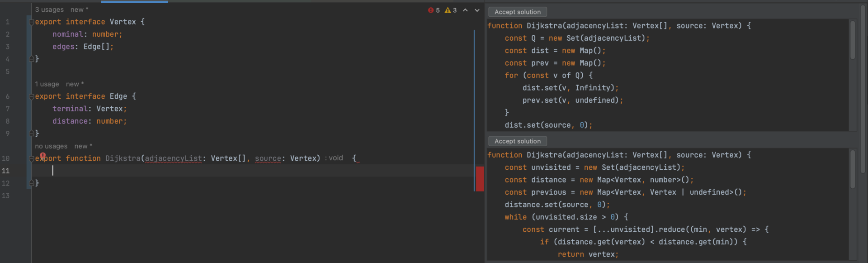Click the scrollbar of first solution panel
This screenshot has width=868, height=263.
853,41
